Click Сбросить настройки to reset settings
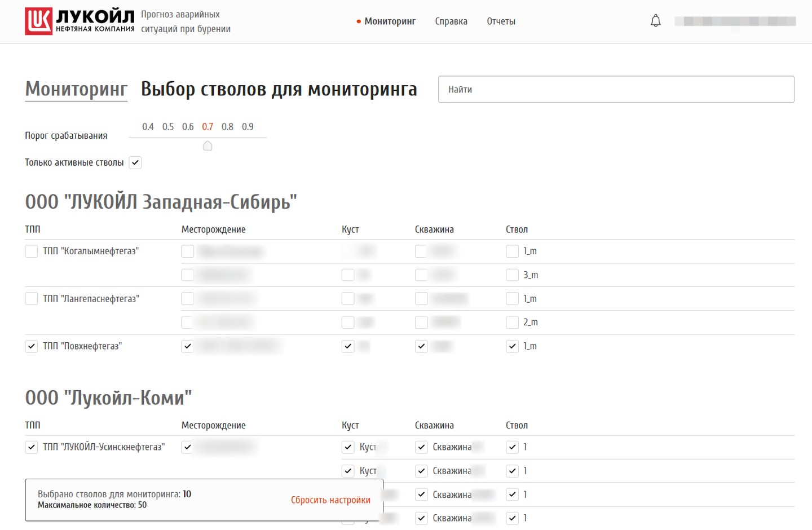The height and width of the screenshot is (530, 812). 330,500
